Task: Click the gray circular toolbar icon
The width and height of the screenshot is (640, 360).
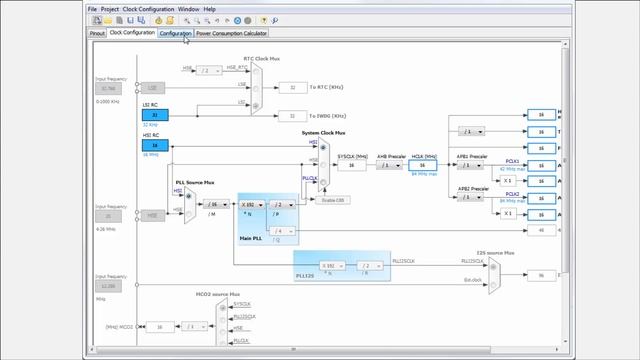Action: click(x=248, y=21)
